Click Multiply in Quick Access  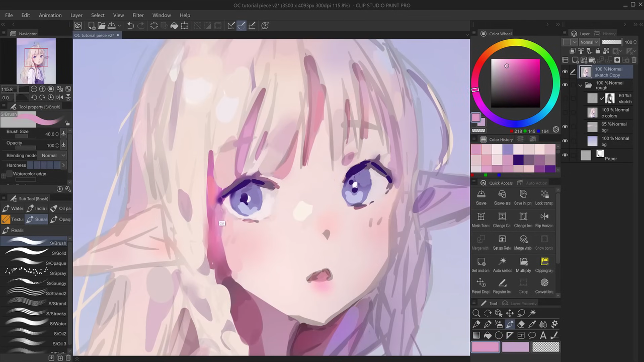click(x=523, y=265)
